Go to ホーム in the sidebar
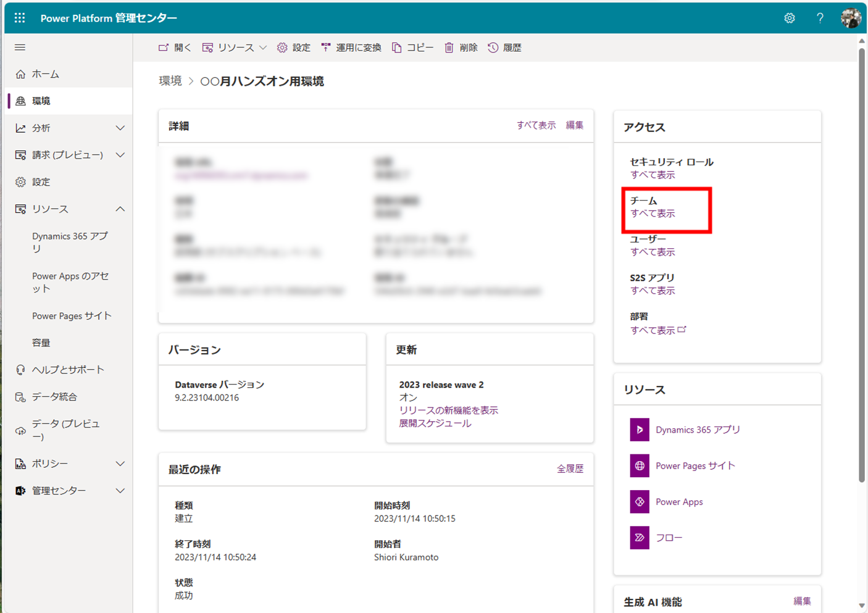 coord(68,74)
